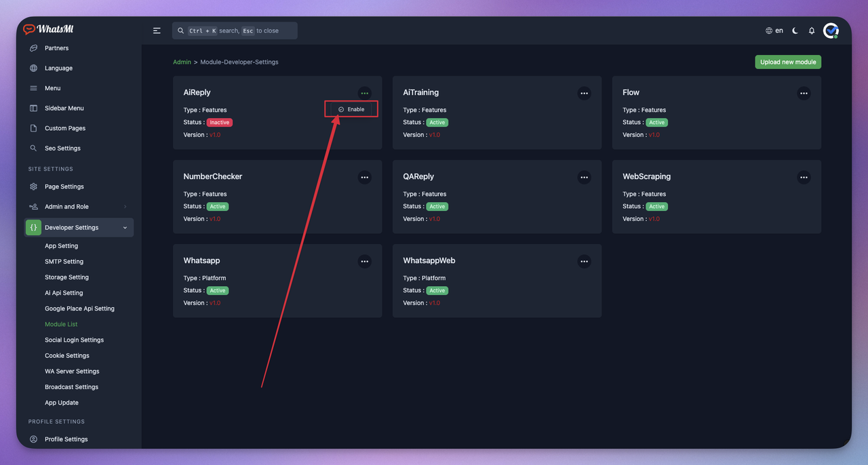Click the Custom Pages document icon
Image resolution: width=868 pixels, height=465 pixels.
click(33, 128)
